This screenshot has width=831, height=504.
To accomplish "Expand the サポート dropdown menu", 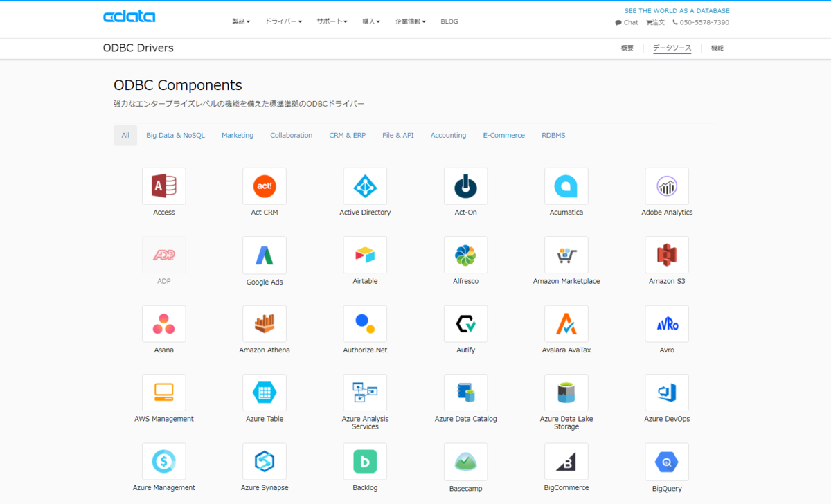I will point(332,21).
